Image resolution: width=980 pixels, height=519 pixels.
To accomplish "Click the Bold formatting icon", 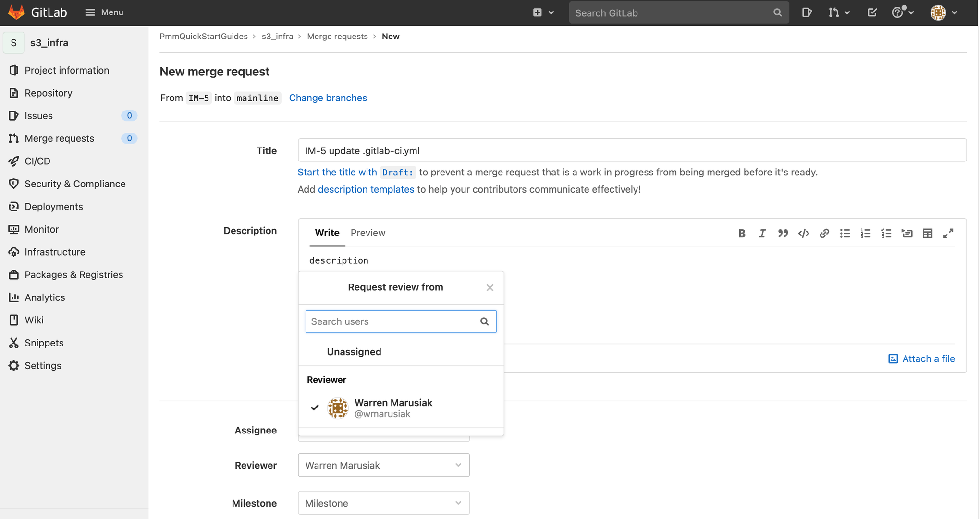I will pyautogui.click(x=741, y=232).
